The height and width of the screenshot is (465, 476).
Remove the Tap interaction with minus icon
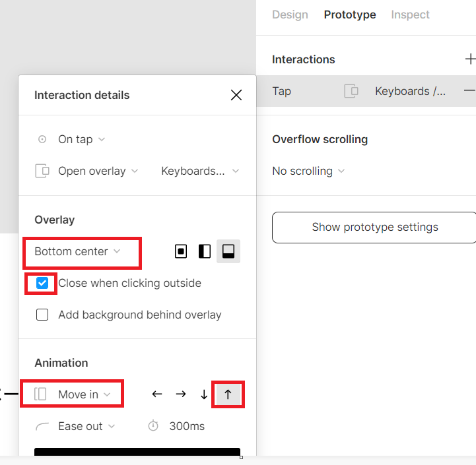(x=469, y=90)
